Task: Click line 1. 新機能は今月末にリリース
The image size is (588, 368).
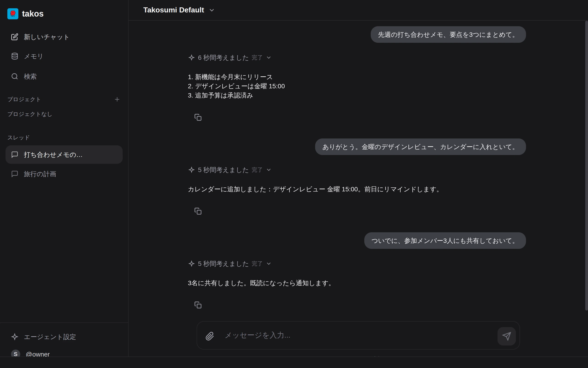Action: [x=230, y=77]
